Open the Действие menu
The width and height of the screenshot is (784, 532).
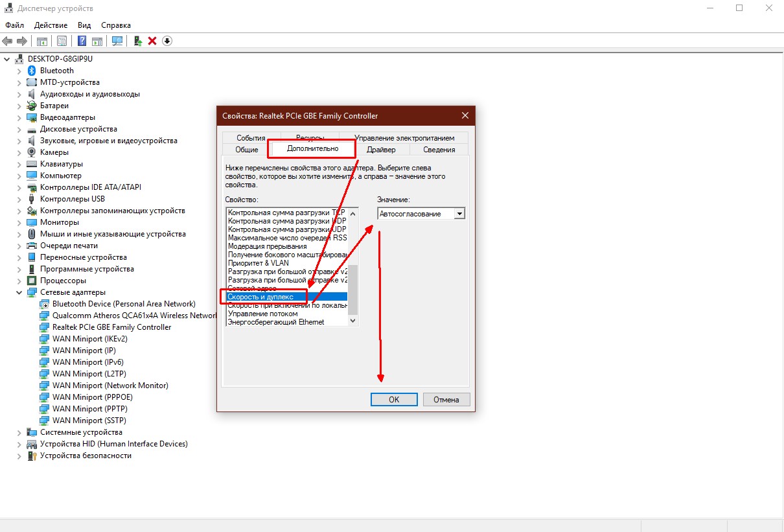51,25
